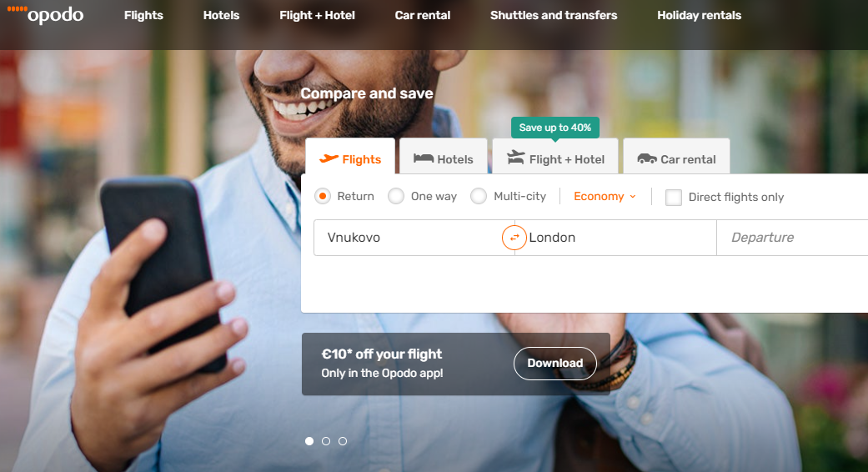Click the Save up to 40% badge
This screenshot has width=868, height=472.
pyautogui.click(x=555, y=128)
